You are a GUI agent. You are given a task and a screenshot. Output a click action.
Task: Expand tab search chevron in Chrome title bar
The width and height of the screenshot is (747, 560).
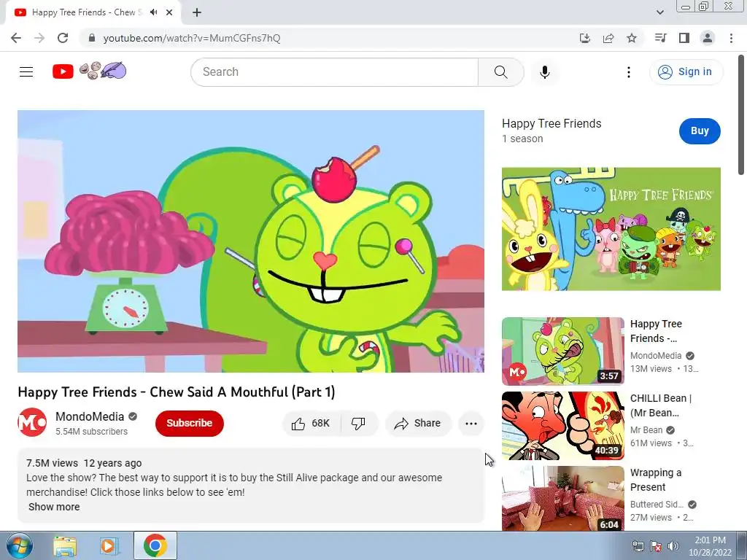click(x=659, y=12)
